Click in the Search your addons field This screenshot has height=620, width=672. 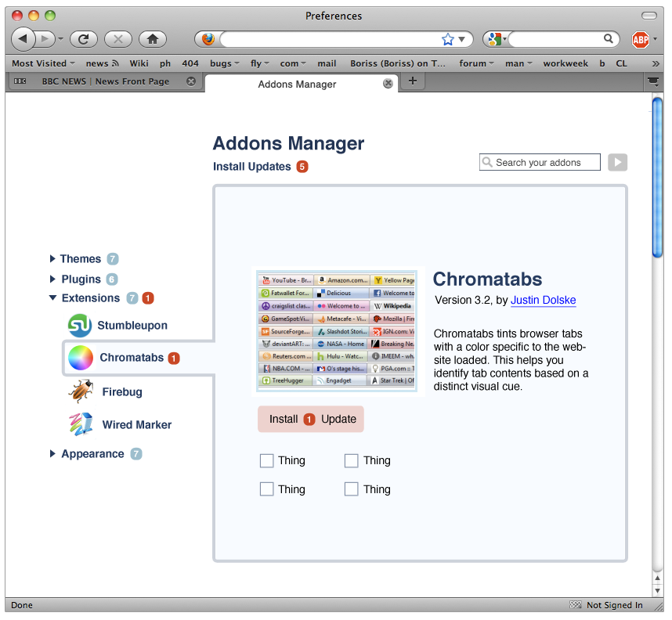(540, 162)
